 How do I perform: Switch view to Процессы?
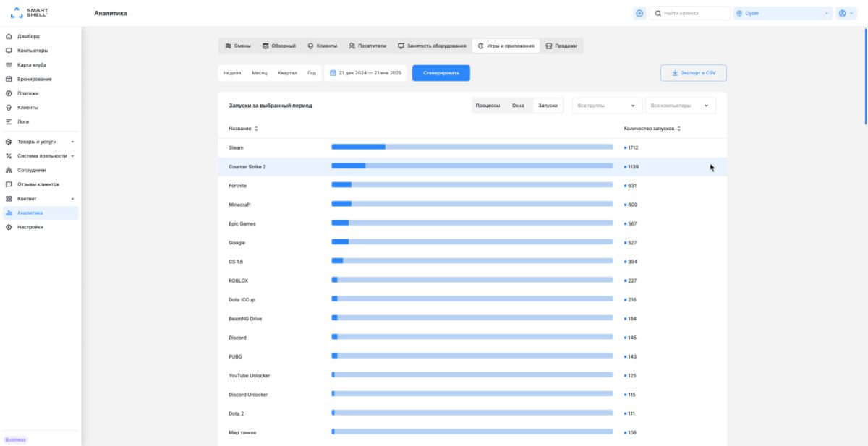[x=488, y=106]
